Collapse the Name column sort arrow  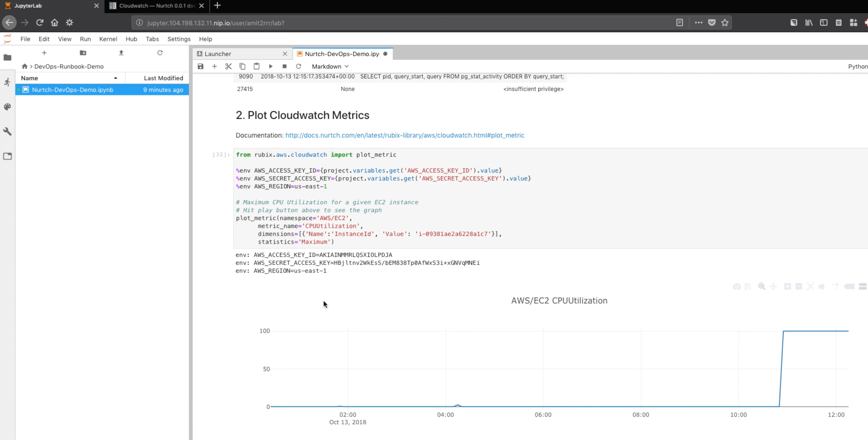click(116, 78)
